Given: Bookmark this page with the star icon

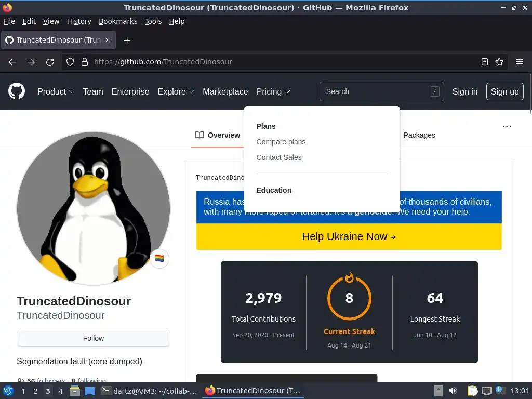Looking at the screenshot, I should click(x=499, y=62).
